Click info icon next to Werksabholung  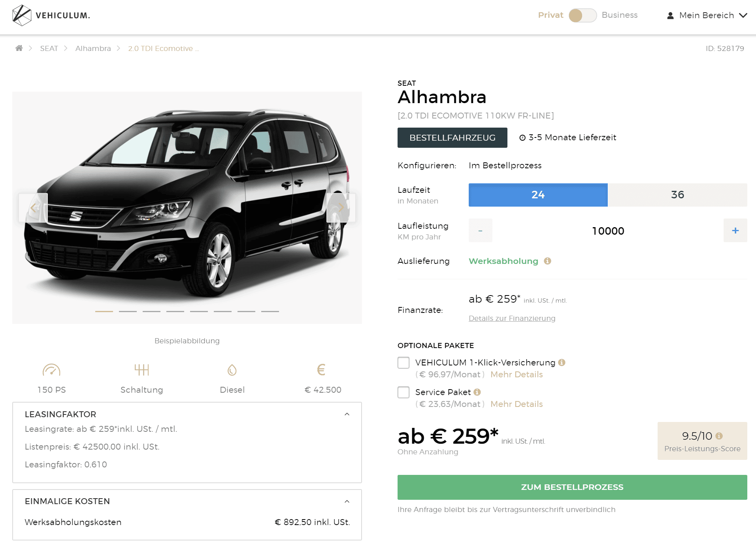(x=547, y=261)
